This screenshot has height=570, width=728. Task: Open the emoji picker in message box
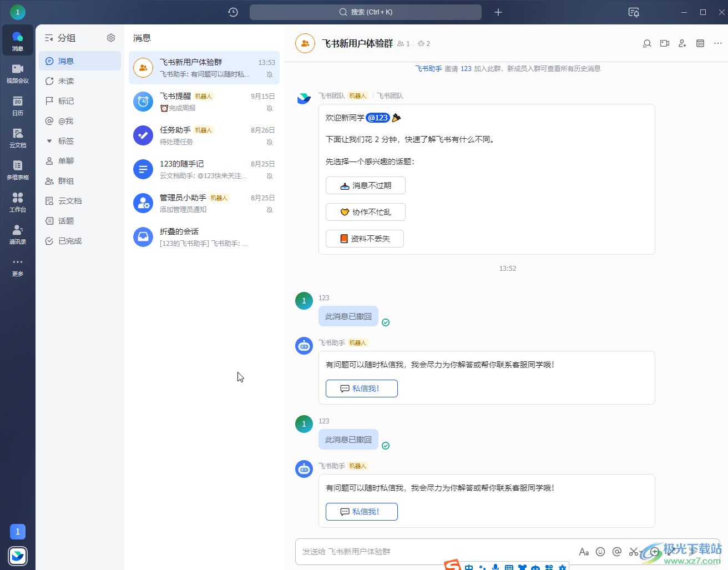click(600, 552)
